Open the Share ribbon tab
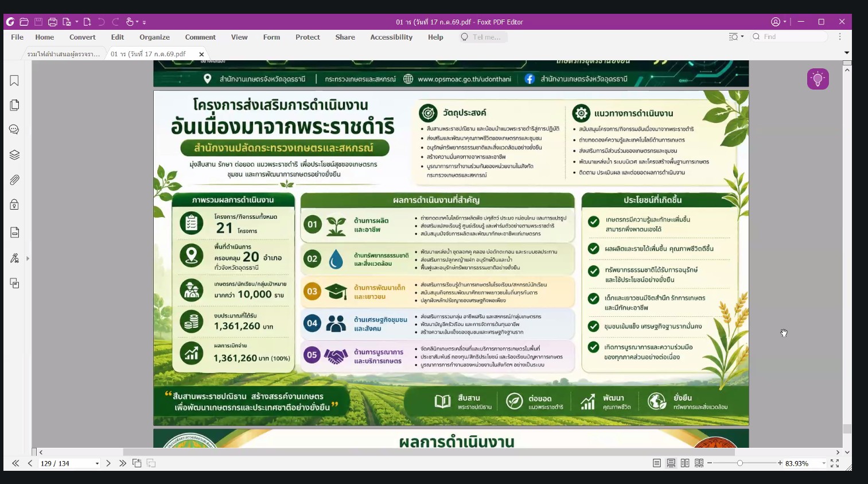The width and height of the screenshot is (868, 484). 345,37
